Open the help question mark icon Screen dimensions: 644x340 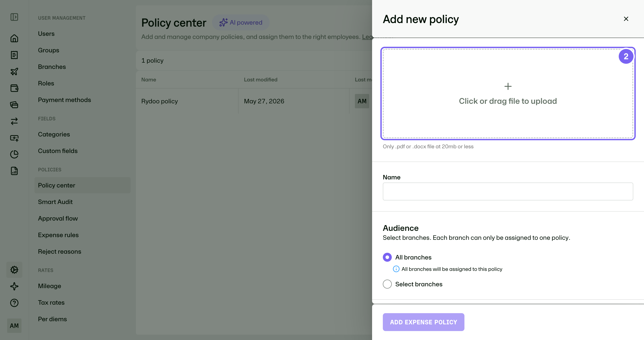pyautogui.click(x=14, y=303)
